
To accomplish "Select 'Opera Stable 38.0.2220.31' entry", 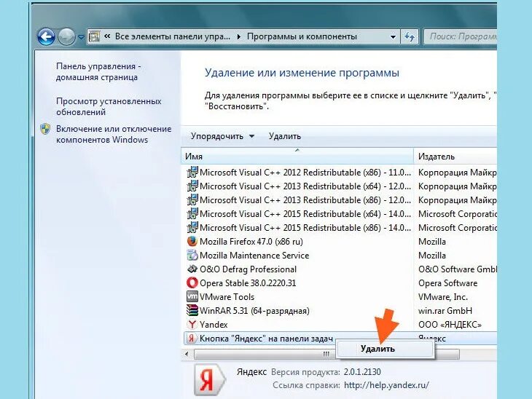I will point(248,283).
